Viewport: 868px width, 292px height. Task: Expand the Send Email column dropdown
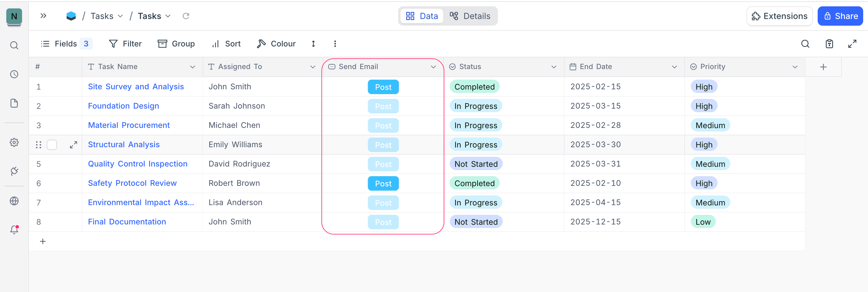click(433, 67)
